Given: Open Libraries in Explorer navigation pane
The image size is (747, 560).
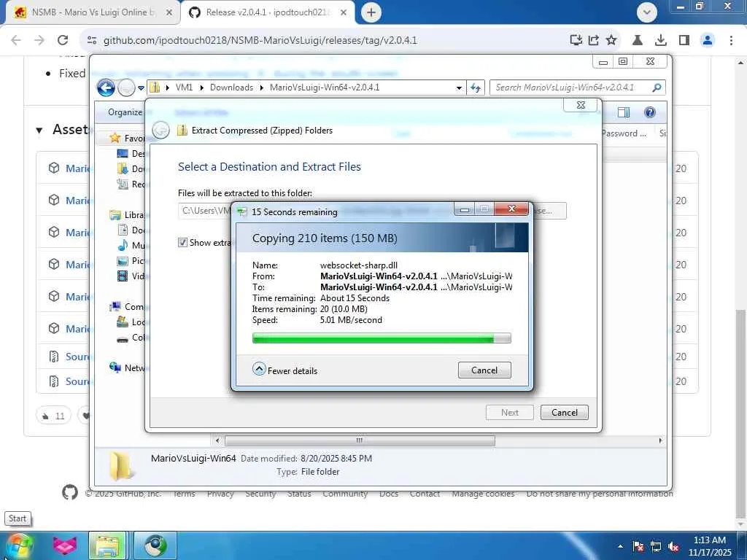Looking at the screenshot, I should click(x=127, y=215).
